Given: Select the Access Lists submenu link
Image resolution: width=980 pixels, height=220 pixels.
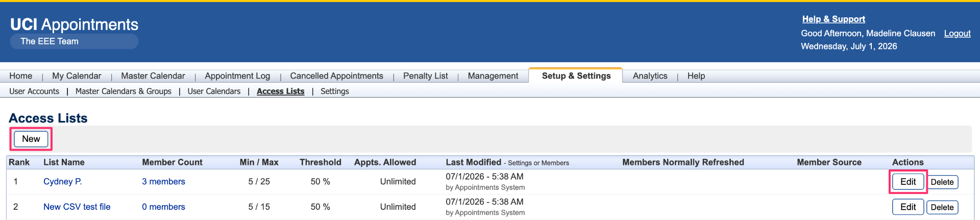Looking at the screenshot, I should (x=281, y=91).
